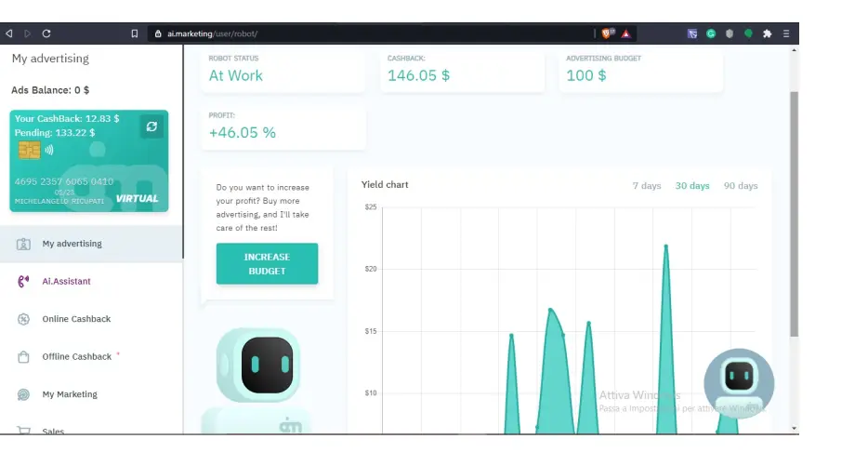Click 'Your CashBack: 12.83 $' on card

(x=67, y=118)
